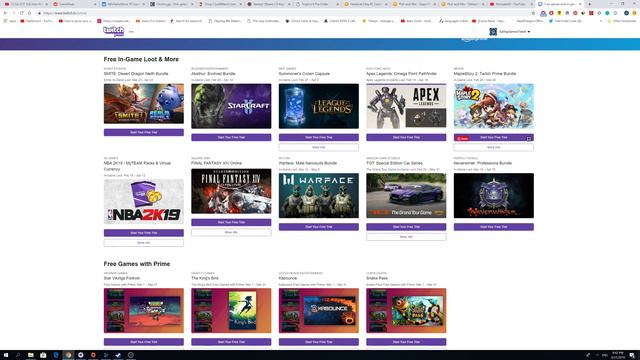Click More Info under MapleStory 2 card
This screenshot has width=640, height=360.
pyautogui.click(x=493, y=147)
